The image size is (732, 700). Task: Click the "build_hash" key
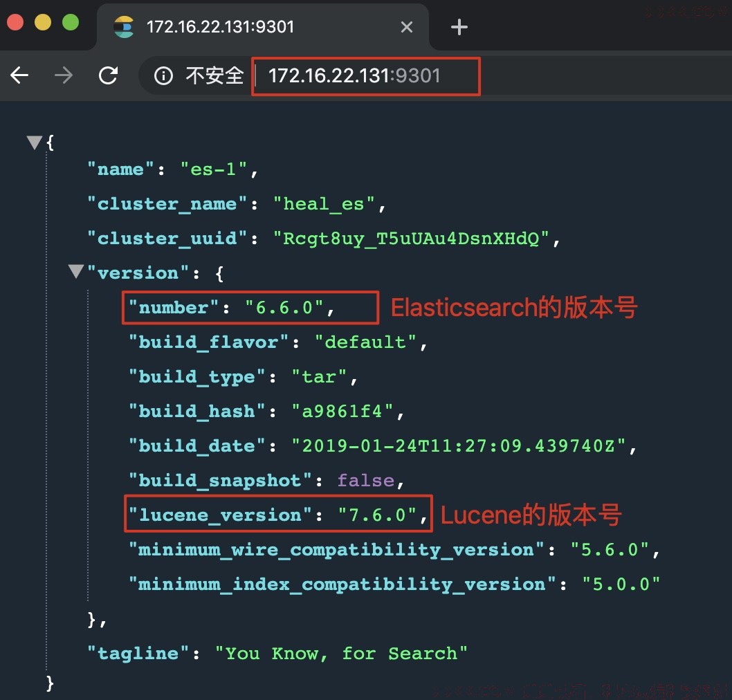pyautogui.click(x=196, y=411)
